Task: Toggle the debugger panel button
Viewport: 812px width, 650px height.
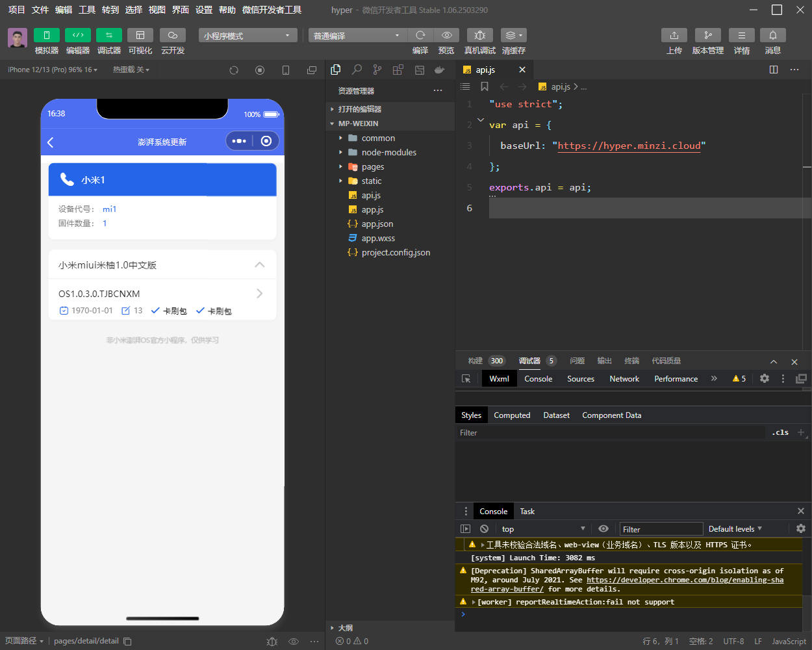Action: pyautogui.click(x=109, y=35)
